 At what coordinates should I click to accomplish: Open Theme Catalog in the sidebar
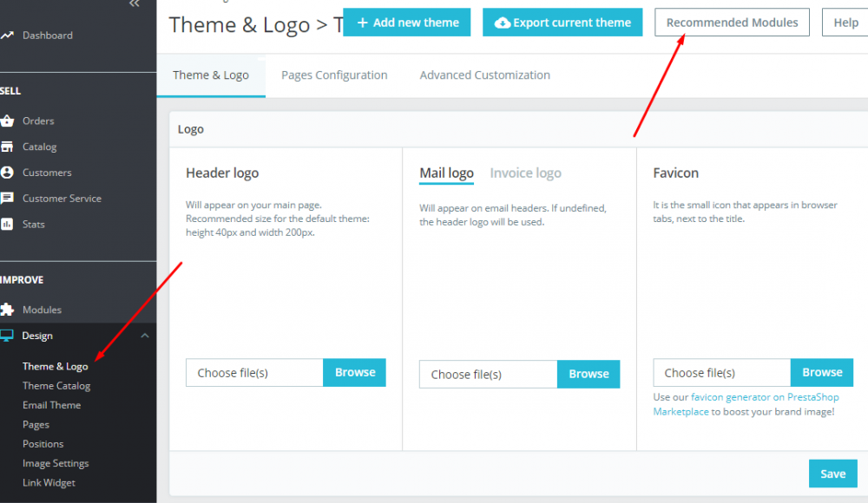(x=56, y=386)
